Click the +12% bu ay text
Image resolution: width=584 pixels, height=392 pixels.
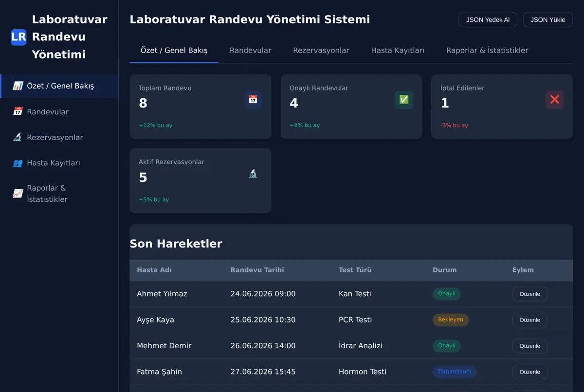tap(156, 125)
